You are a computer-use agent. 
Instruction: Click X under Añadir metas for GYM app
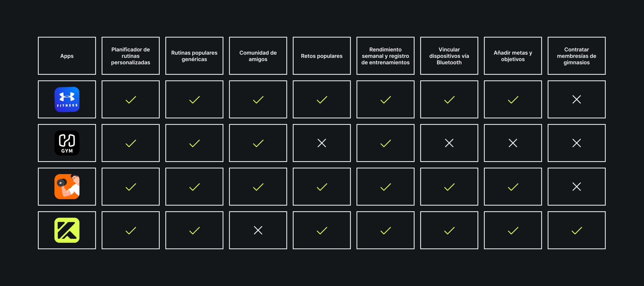[x=513, y=143]
